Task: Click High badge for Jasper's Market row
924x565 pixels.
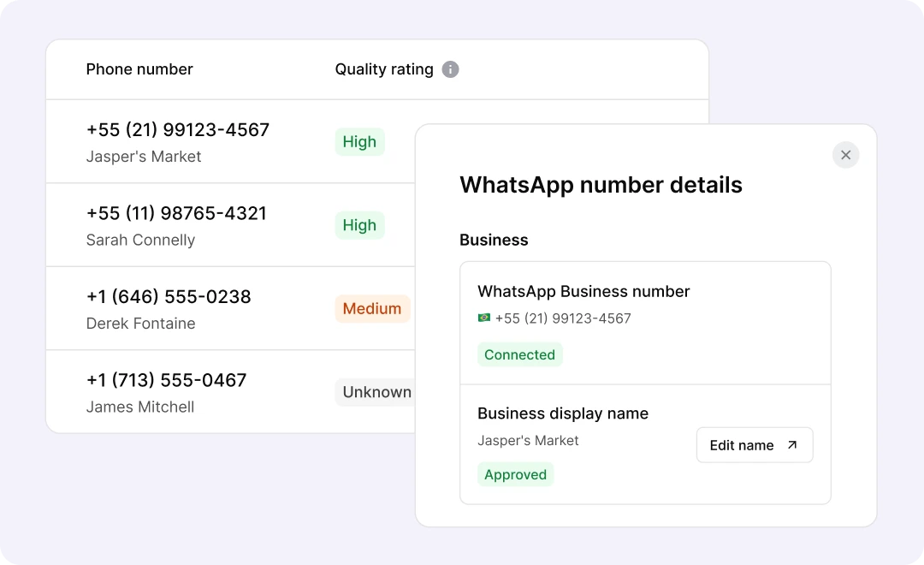Action: click(359, 141)
